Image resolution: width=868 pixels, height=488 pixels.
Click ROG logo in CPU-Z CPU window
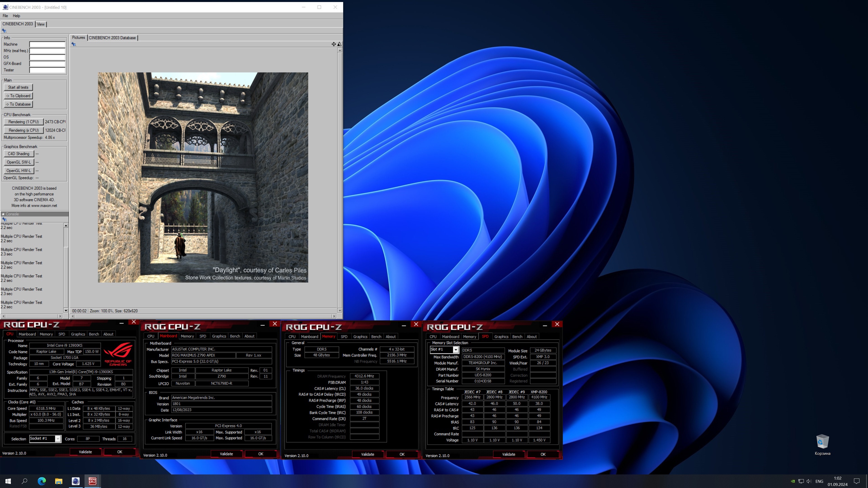[118, 354]
